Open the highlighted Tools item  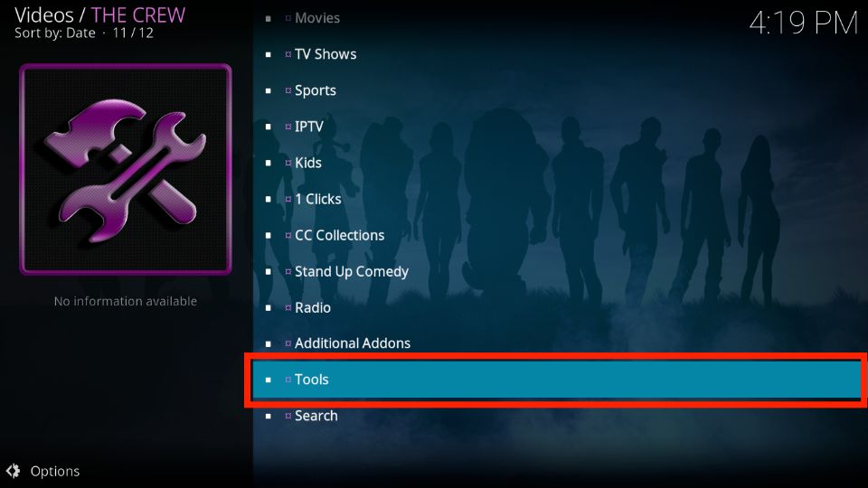point(556,380)
